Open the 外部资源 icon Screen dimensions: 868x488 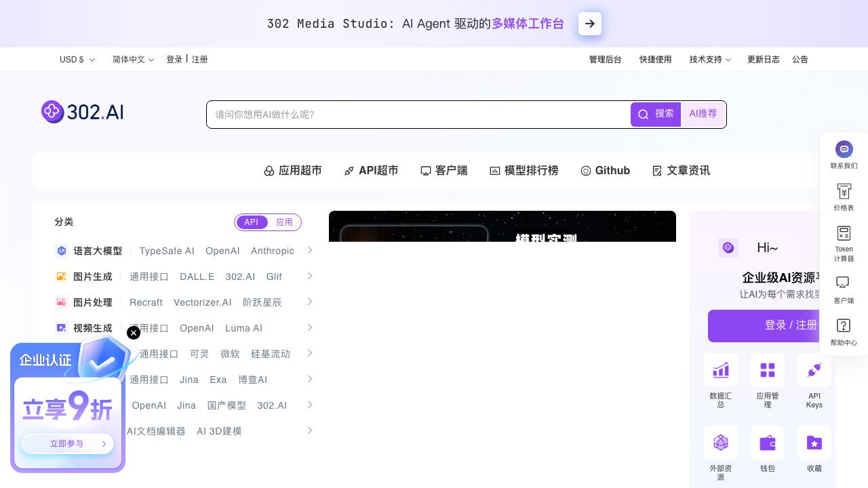(721, 443)
